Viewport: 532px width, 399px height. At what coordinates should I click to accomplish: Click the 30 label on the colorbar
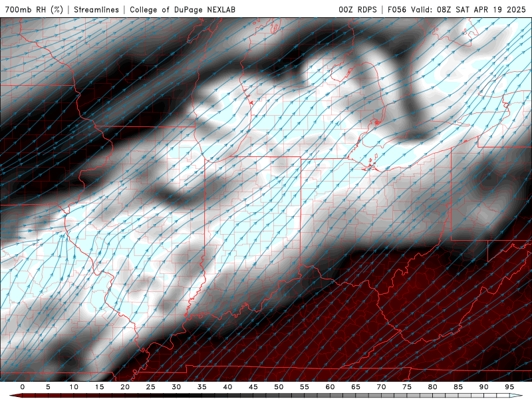click(x=176, y=387)
